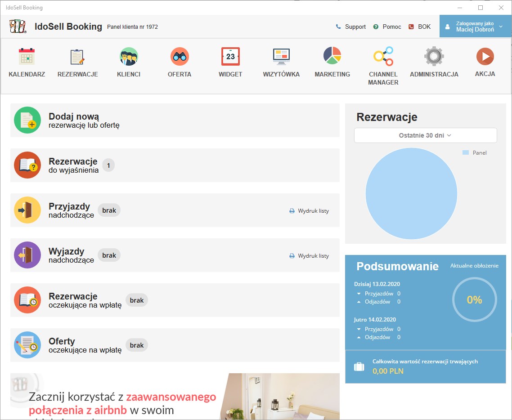
Task: Open the Rezerwacje clipboard icon in toolbar
Action: [x=77, y=57]
